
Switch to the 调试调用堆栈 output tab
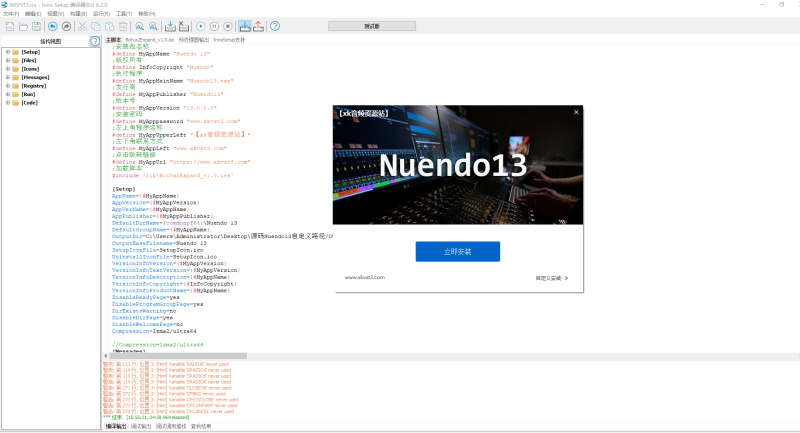click(x=171, y=426)
